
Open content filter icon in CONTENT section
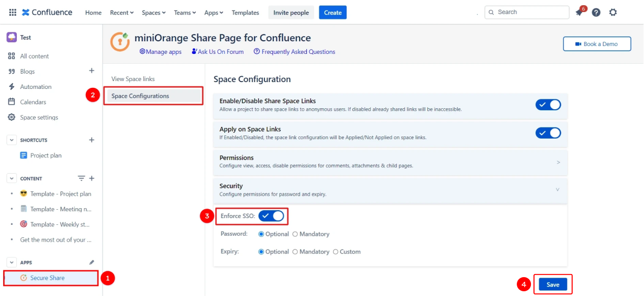(81, 178)
